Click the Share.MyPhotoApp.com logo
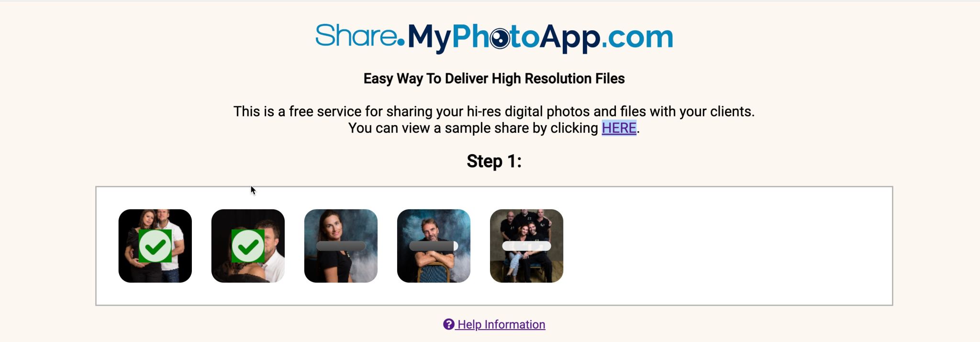The width and height of the screenshot is (980, 342). (x=494, y=37)
